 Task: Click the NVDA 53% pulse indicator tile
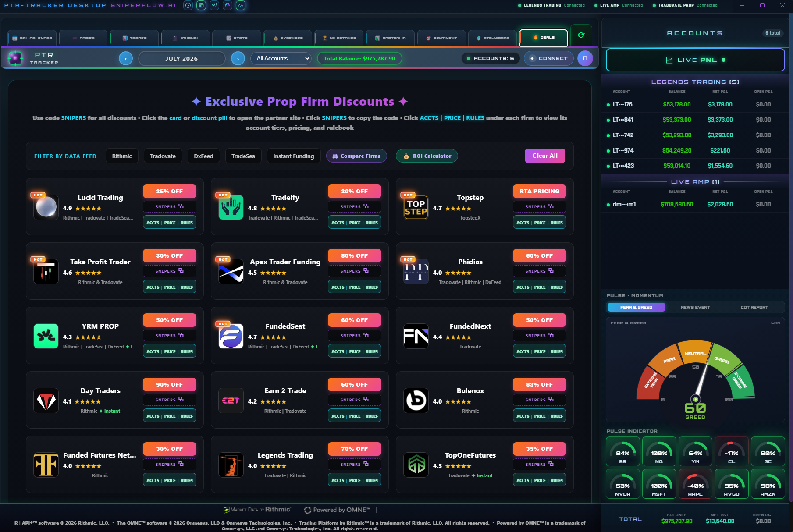pos(622,483)
